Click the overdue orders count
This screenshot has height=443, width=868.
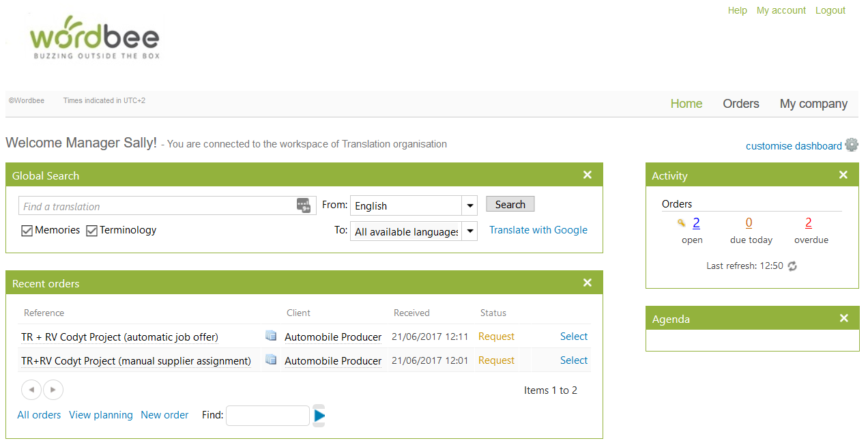[808, 223]
